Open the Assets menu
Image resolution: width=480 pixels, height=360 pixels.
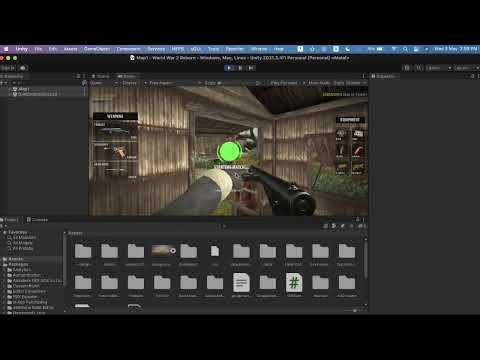[70, 49]
